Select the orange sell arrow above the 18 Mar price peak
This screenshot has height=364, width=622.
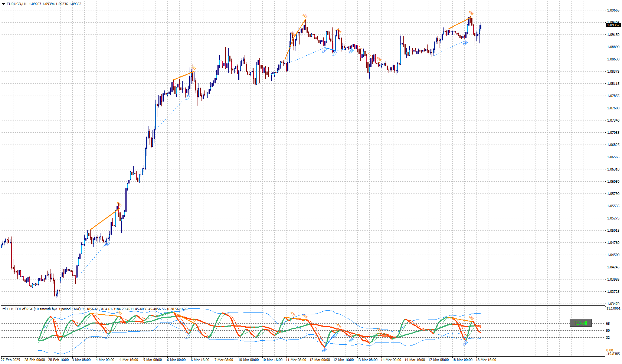point(471,13)
